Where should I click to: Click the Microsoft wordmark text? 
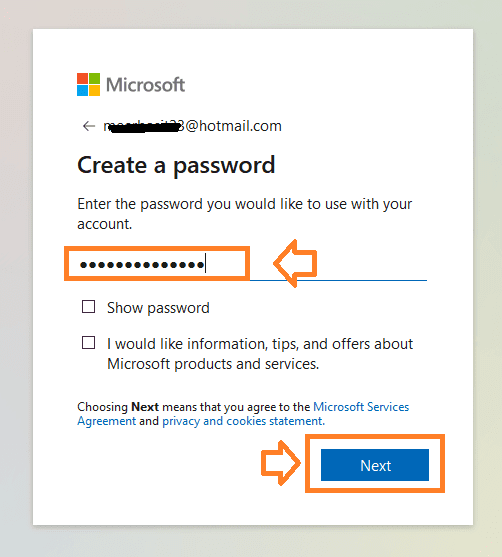(145, 85)
